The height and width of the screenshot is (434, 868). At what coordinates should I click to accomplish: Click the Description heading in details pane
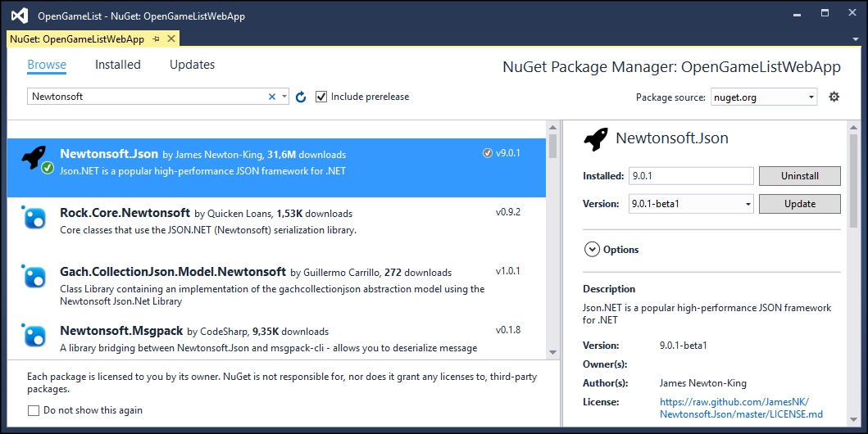coord(609,289)
